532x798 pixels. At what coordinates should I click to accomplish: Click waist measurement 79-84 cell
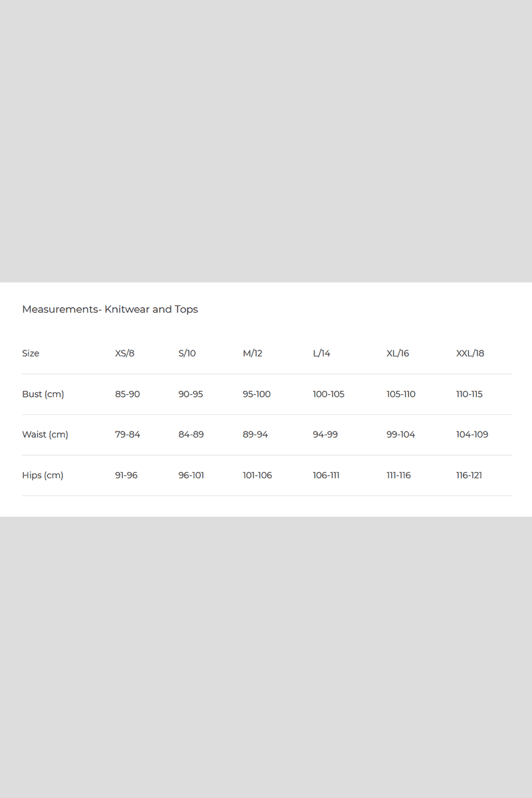coord(127,435)
